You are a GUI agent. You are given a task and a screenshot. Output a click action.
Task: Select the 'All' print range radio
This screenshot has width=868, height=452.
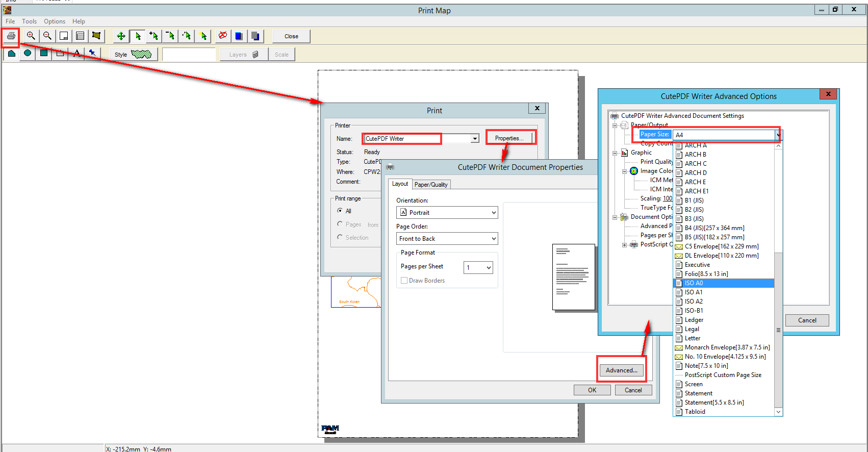point(340,211)
